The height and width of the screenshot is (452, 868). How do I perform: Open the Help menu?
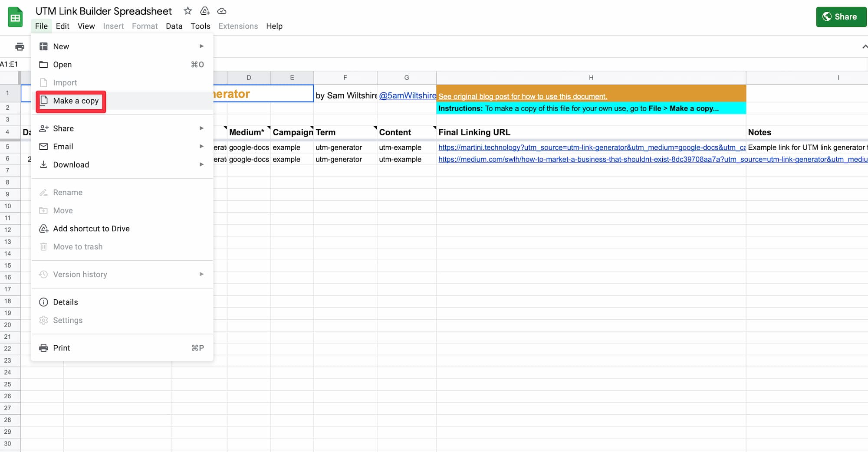(x=274, y=26)
